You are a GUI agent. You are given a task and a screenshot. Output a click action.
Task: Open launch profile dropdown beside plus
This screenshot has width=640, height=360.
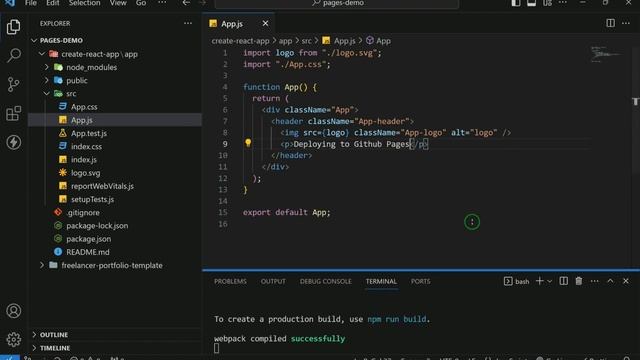550,281
